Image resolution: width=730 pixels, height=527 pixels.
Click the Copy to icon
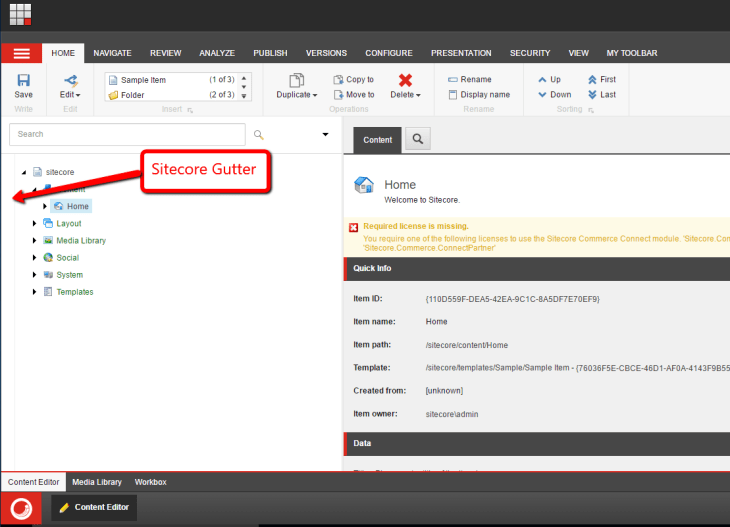338,80
